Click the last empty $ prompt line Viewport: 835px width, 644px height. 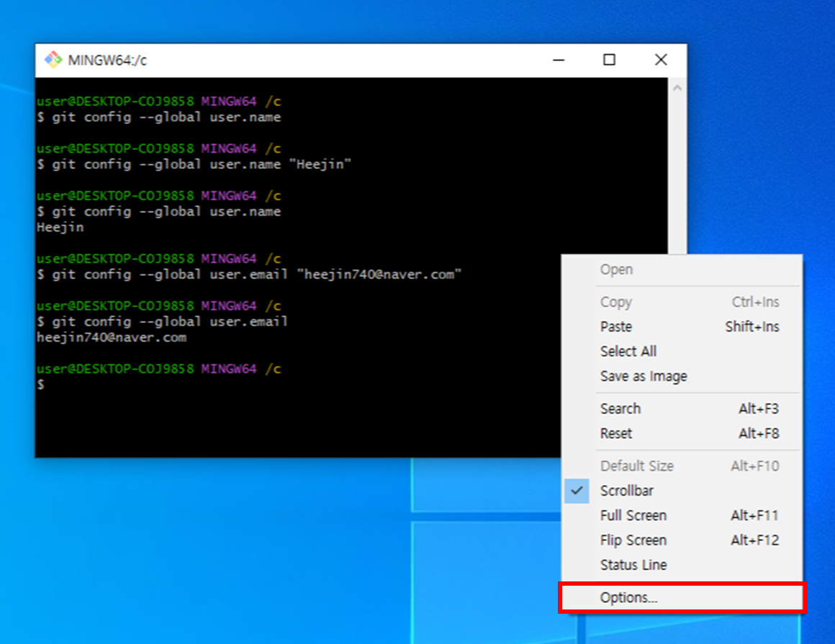click(x=41, y=385)
